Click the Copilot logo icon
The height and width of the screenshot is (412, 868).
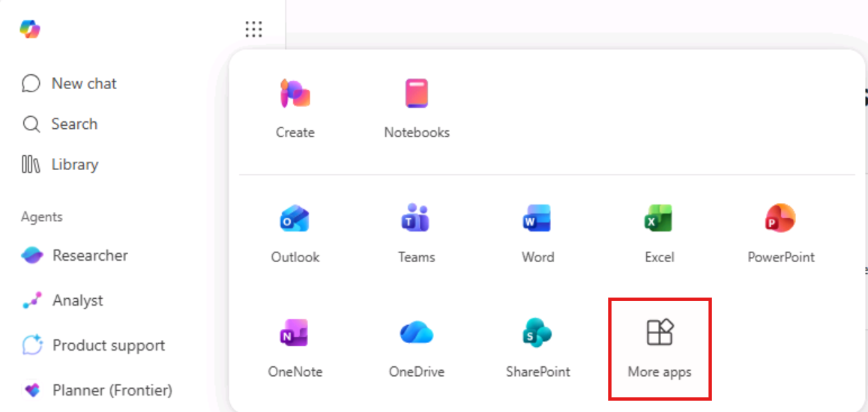[x=29, y=28]
